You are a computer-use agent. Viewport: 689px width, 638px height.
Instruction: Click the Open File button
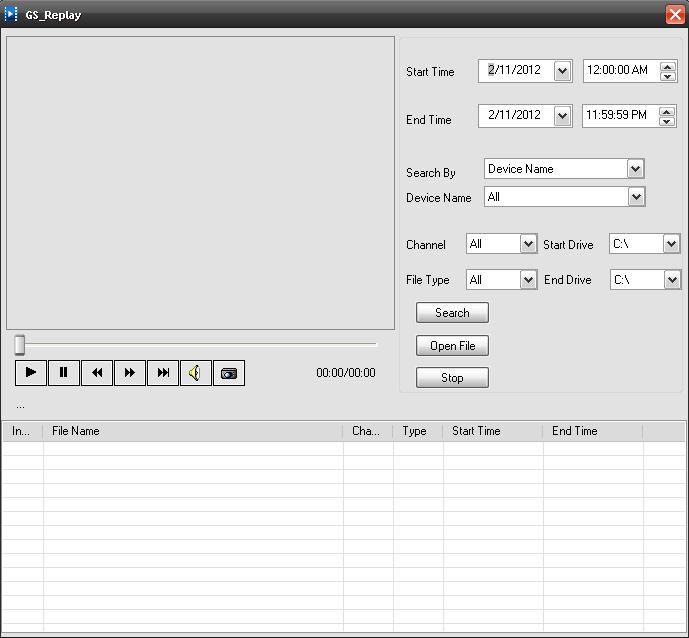pyautogui.click(x=452, y=346)
